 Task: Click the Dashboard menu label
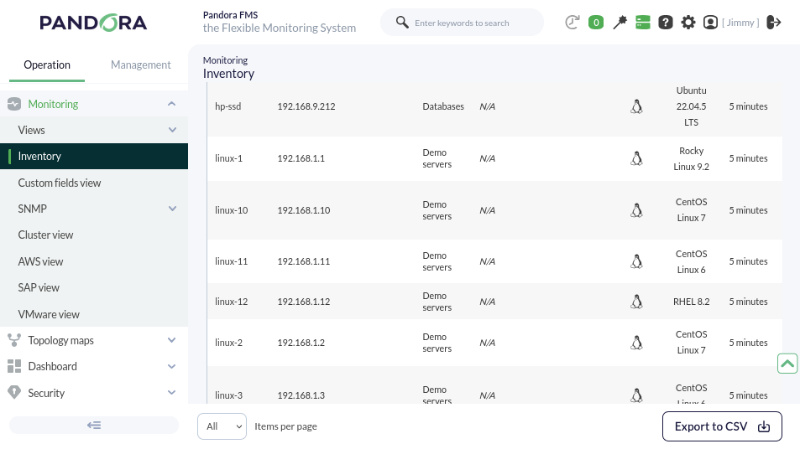pos(53,366)
